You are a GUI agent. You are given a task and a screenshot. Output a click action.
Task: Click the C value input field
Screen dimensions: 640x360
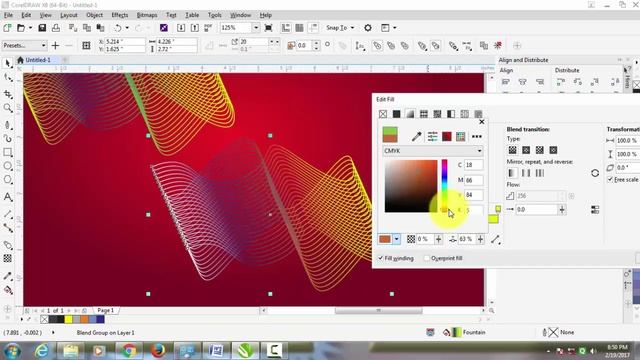[x=473, y=165]
